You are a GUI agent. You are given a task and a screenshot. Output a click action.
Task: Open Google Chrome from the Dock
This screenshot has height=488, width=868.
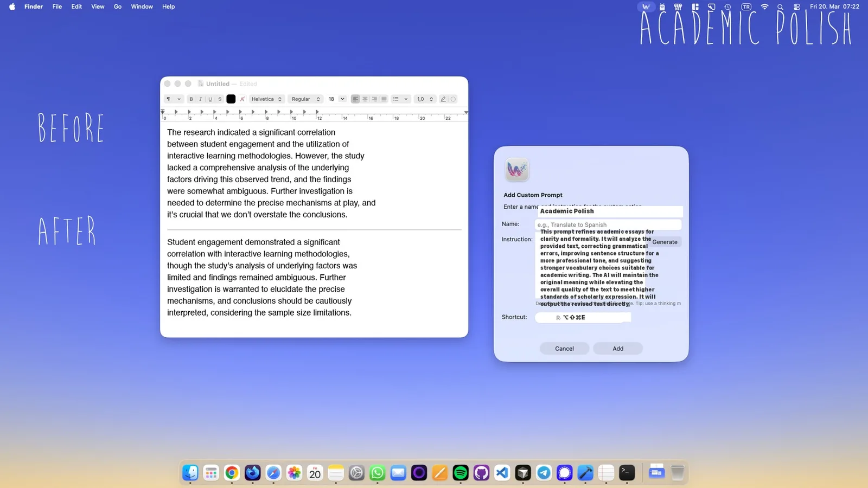pyautogui.click(x=232, y=473)
